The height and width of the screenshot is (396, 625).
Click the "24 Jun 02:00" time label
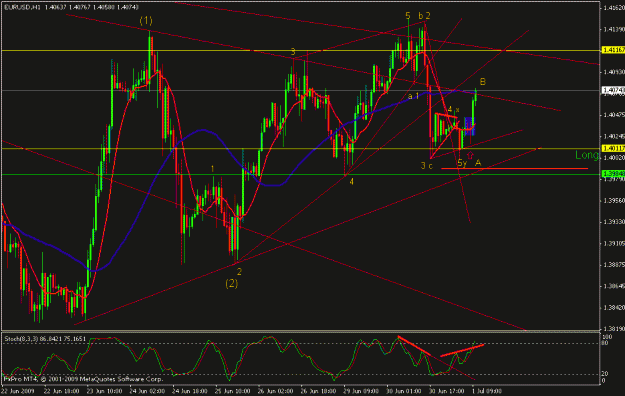pyautogui.click(x=147, y=391)
